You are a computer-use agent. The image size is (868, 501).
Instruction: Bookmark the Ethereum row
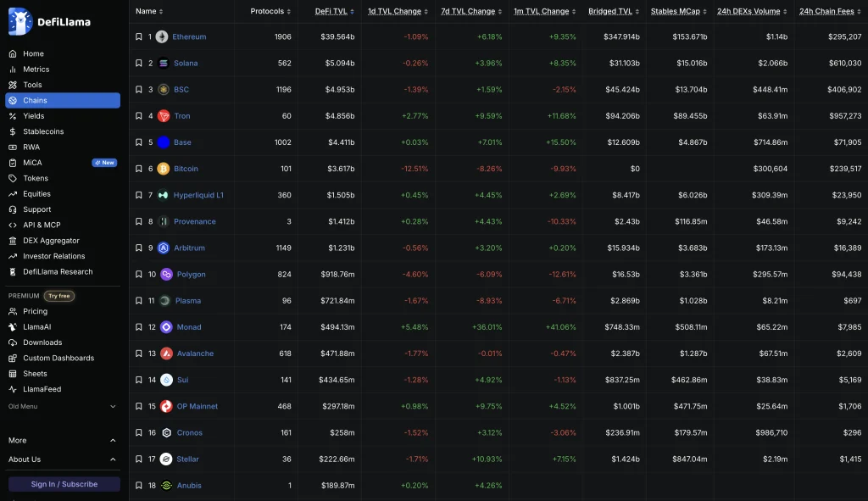click(138, 36)
